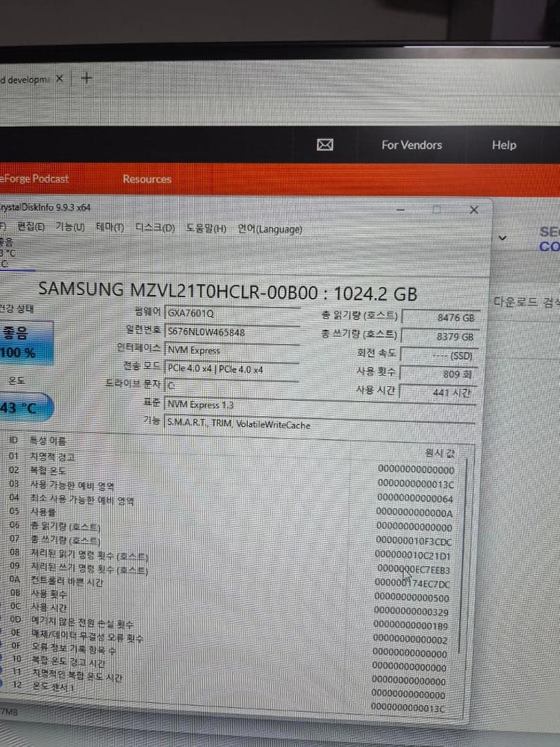Select features field S.M.A.R.T., TRIM, VolatileWriteCache
This screenshot has width=560, height=747.
point(319,424)
